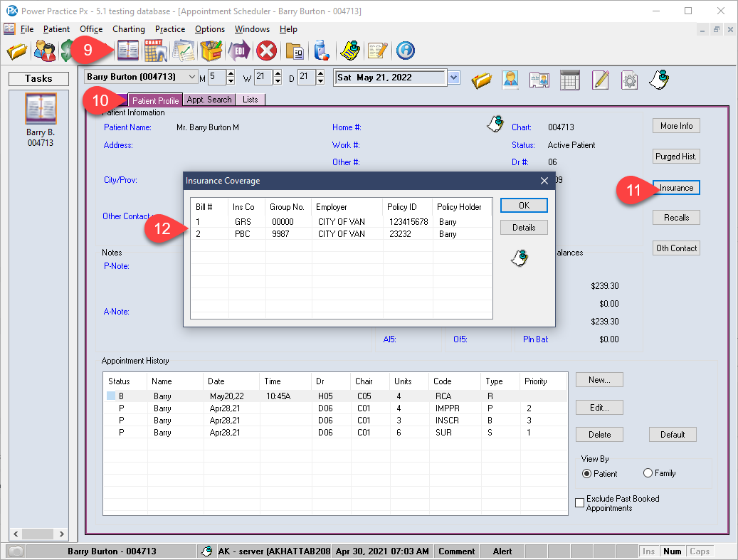Click the notepad with pencil toolbar icon
Viewport: 738px width, 560px height.
pos(377,51)
